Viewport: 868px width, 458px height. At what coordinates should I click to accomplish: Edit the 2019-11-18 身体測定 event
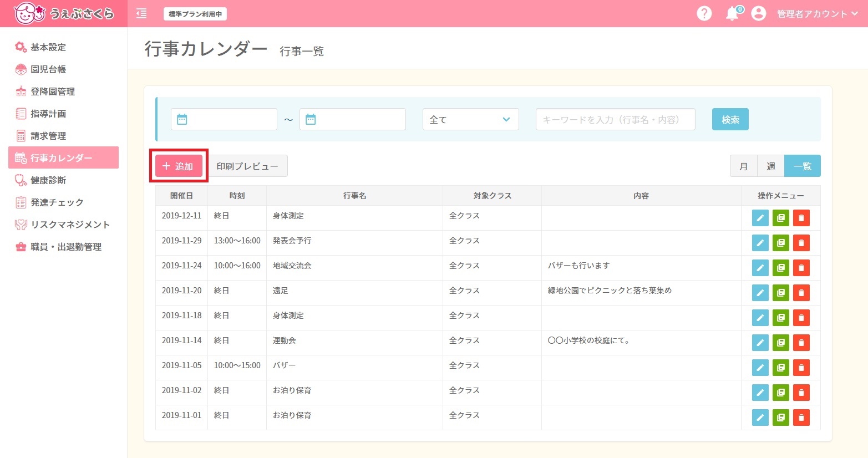[x=760, y=318]
